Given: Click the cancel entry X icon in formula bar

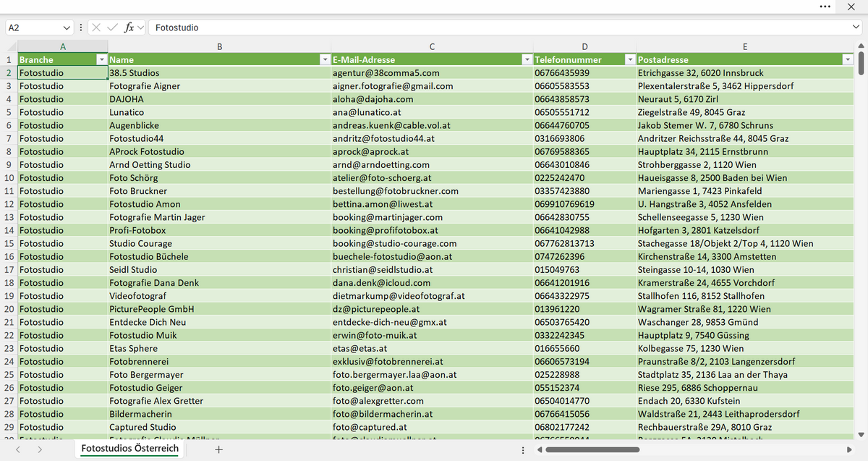Looking at the screenshot, I should [x=97, y=28].
